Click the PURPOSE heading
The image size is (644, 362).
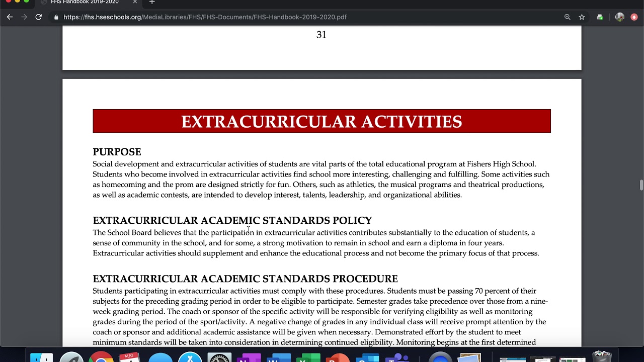[x=117, y=152]
